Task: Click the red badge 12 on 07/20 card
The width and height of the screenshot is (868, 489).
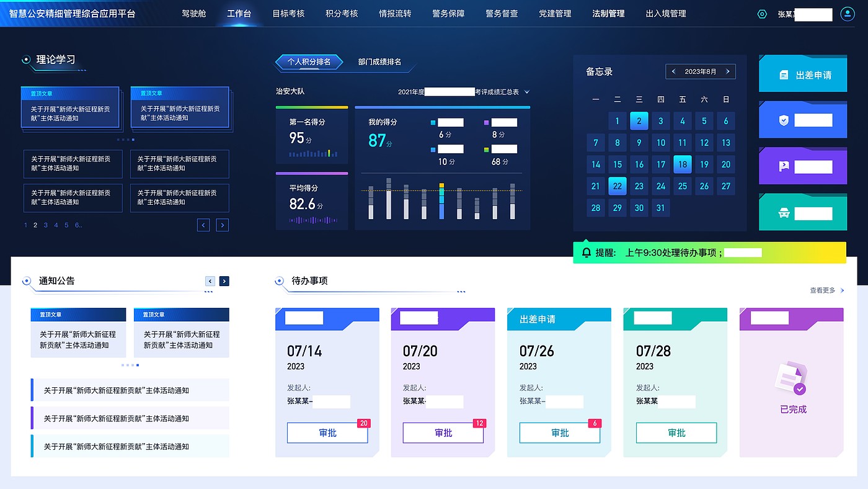Action: (479, 423)
